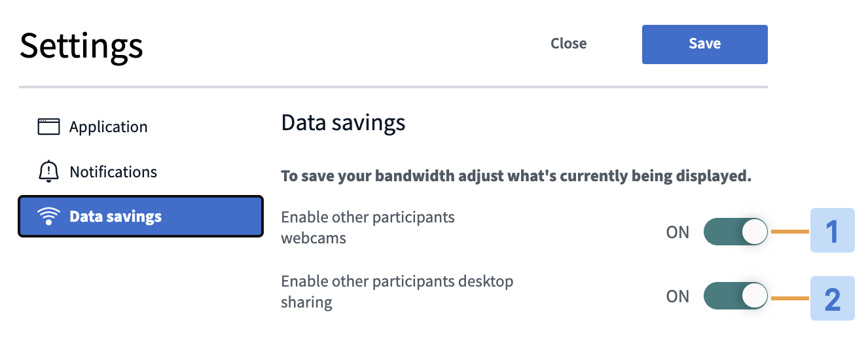Click 'Enable other participants desktop sharing' label
Viewport: 868px width, 352px height.
pyautogui.click(x=397, y=292)
